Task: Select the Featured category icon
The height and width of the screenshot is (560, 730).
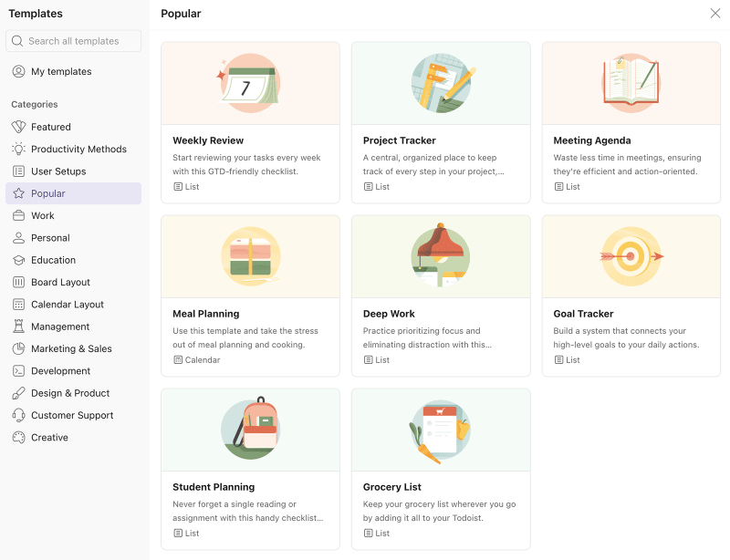Action: (18, 127)
